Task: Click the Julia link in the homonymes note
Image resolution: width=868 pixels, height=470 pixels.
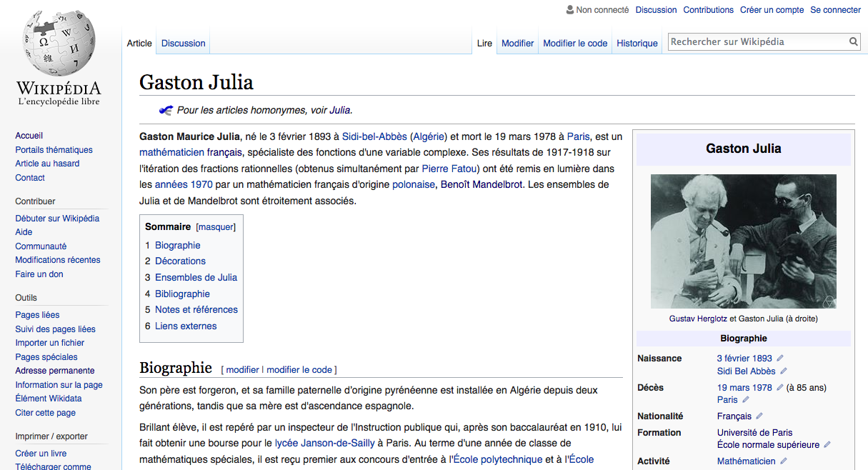Action: [339, 110]
